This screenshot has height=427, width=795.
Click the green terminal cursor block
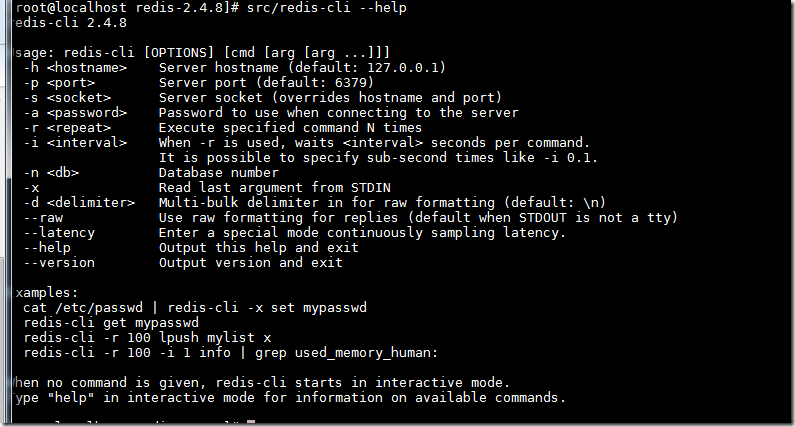253,423
